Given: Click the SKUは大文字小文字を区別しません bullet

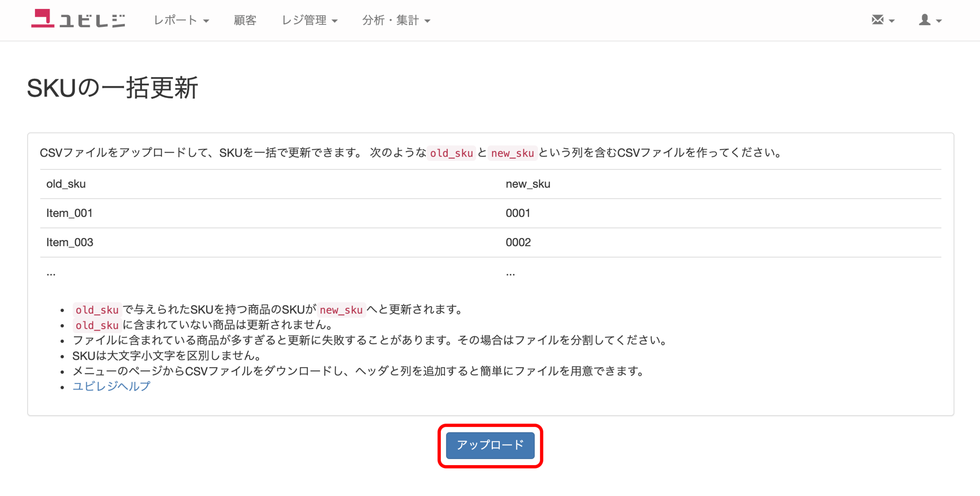Looking at the screenshot, I should coord(167,356).
